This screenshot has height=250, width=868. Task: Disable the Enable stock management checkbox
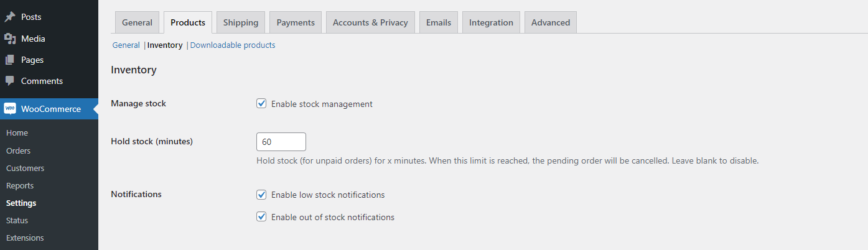click(x=261, y=104)
